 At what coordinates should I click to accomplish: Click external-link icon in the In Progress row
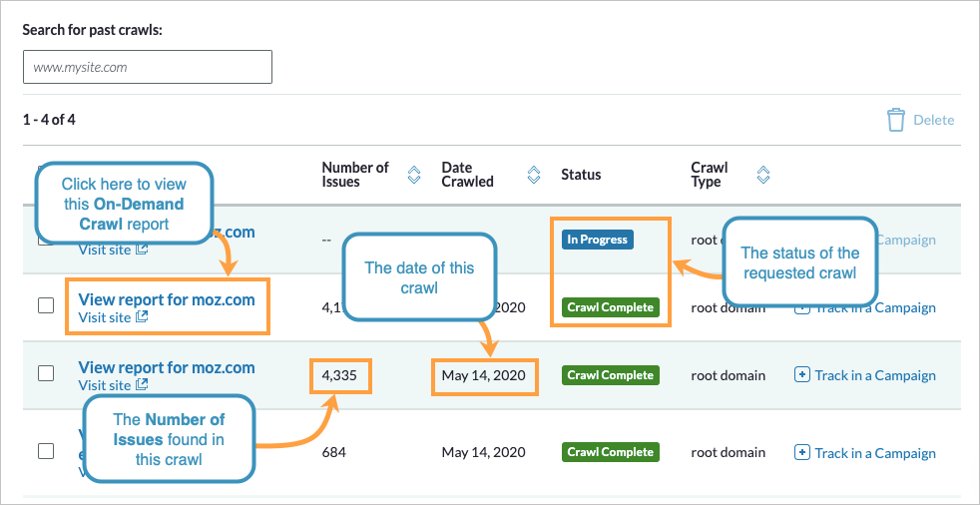[142, 250]
